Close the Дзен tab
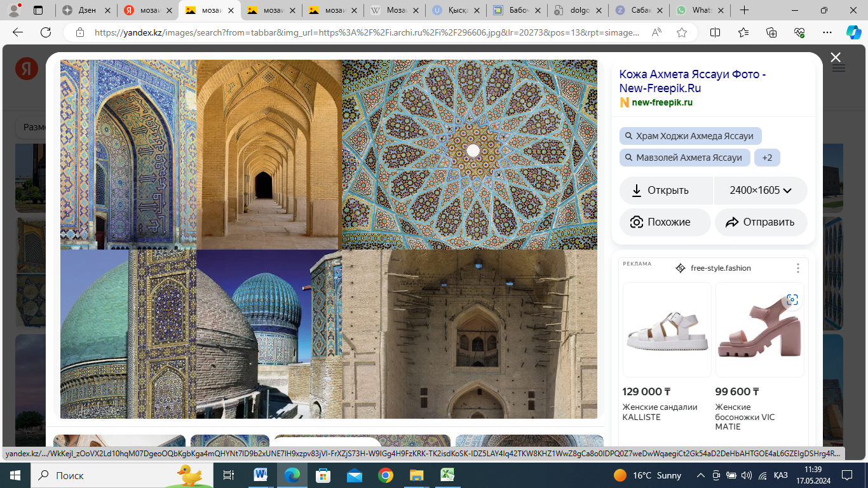Image resolution: width=868 pixels, height=488 pixels. coord(107,10)
